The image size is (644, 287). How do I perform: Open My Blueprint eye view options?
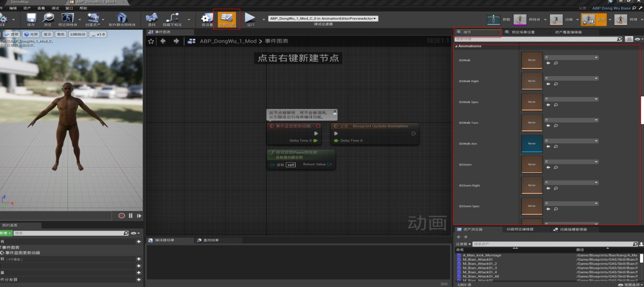click(x=135, y=233)
